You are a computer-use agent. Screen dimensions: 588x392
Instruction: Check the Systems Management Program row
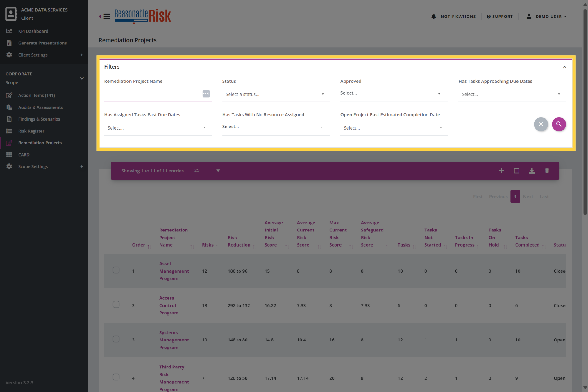(x=116, y=339)
